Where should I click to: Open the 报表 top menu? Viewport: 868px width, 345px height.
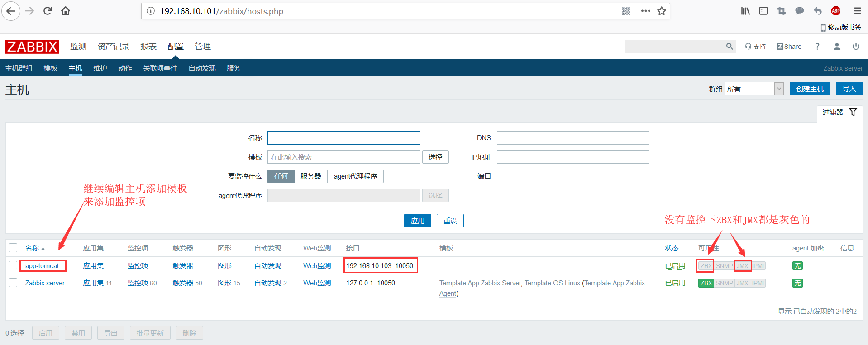tap(148, 47)
